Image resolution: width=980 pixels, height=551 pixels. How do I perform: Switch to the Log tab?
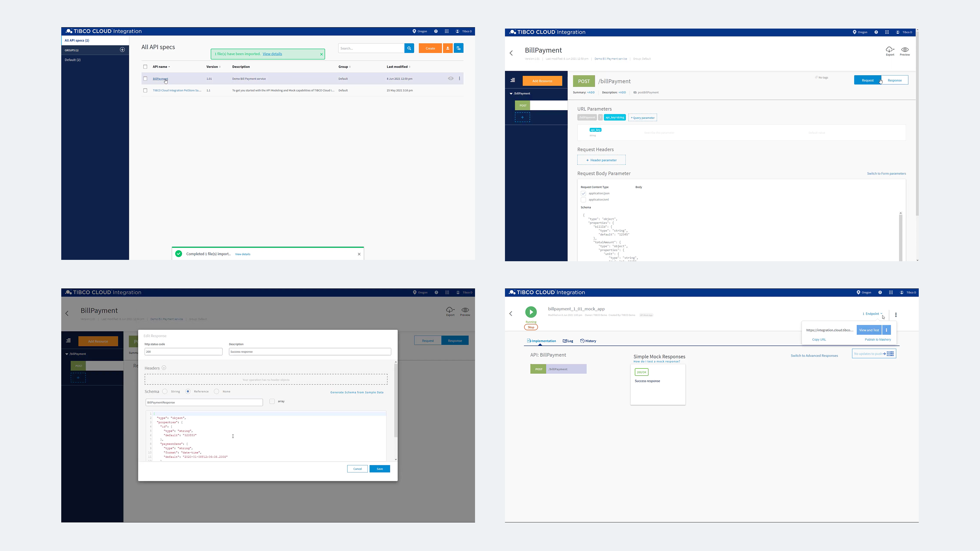tap(568, 341)
